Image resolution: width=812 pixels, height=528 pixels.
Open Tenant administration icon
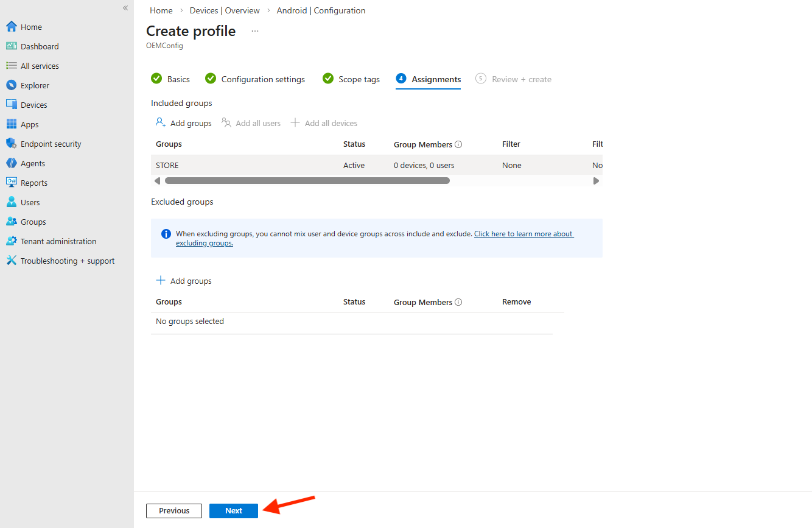click(x=11, y=241)
